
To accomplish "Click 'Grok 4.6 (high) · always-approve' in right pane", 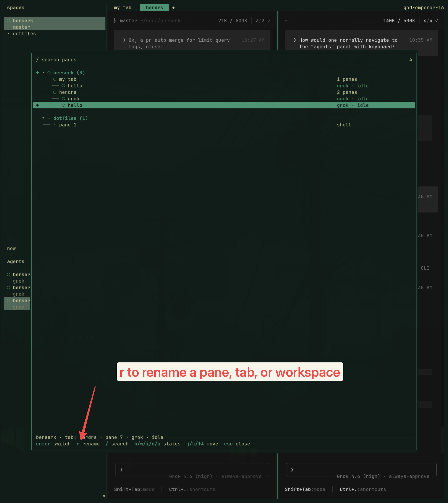I will coord(383,476).
